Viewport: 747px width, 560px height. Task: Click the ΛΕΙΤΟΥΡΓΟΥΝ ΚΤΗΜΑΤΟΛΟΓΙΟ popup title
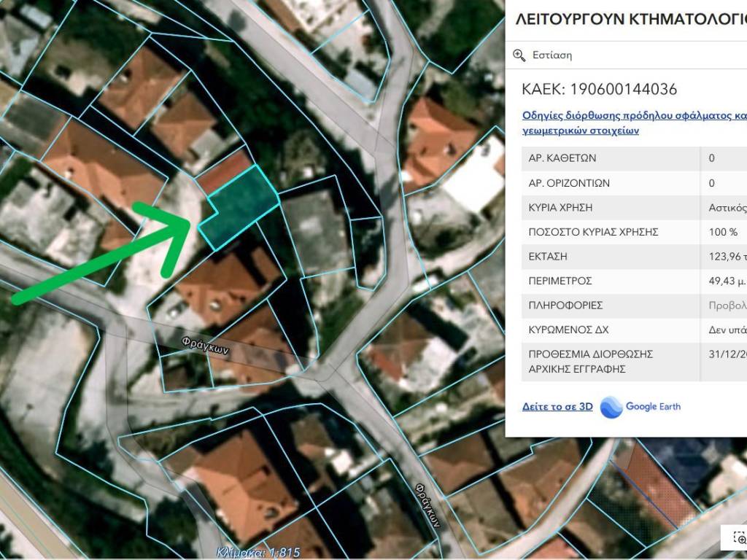point(630,20)
